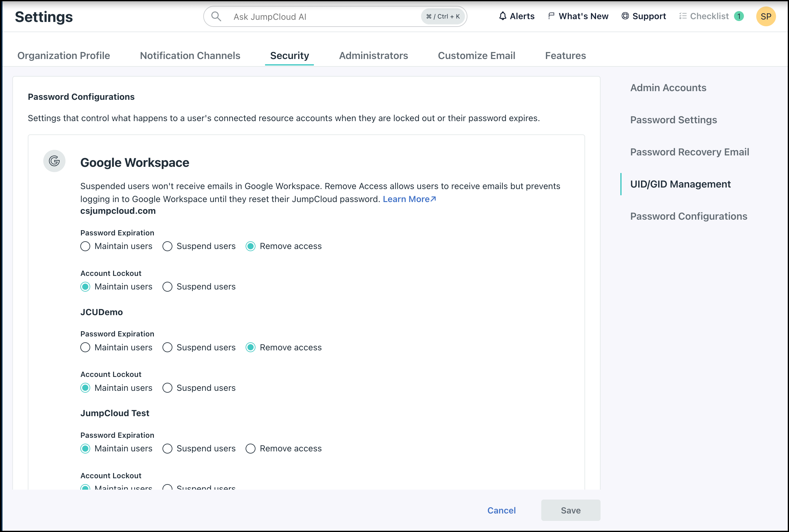Select Suspend users for JumpCloud Test Password Expiration
The height and width of the screenshot is (532, 789).
[x=167, y=449]
